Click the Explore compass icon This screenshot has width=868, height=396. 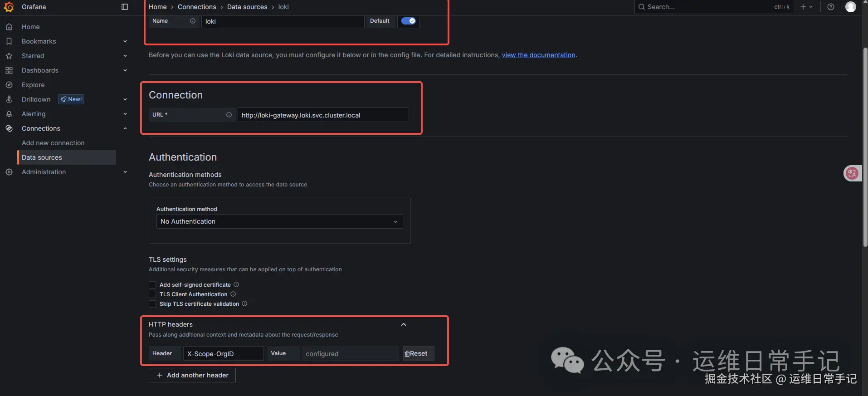(9, 85)
